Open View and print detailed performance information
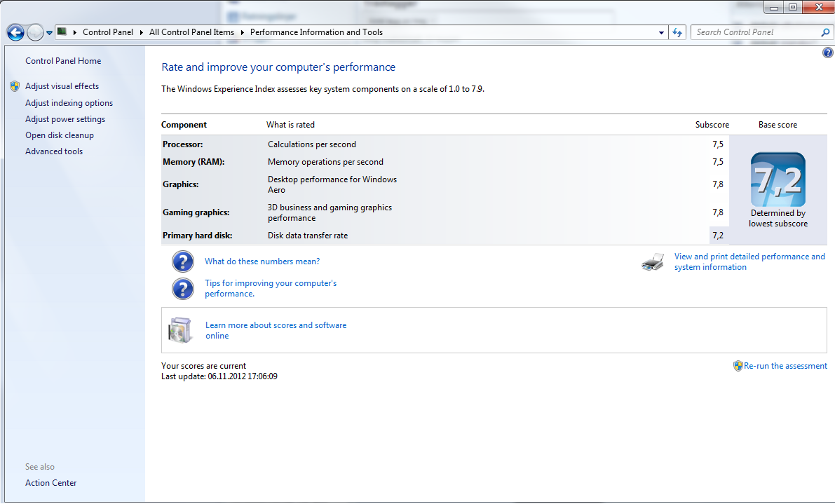 [749, 262]
